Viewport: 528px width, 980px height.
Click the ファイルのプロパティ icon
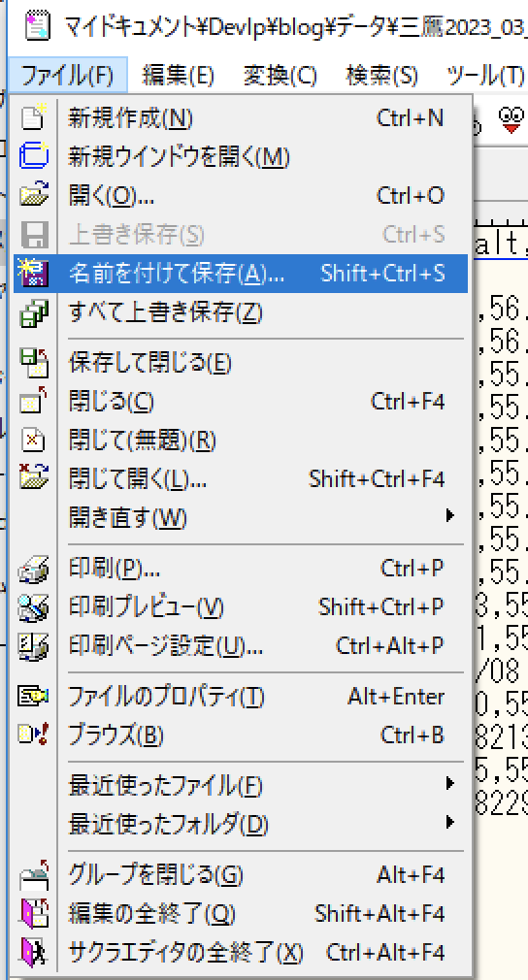pos(34,697)
